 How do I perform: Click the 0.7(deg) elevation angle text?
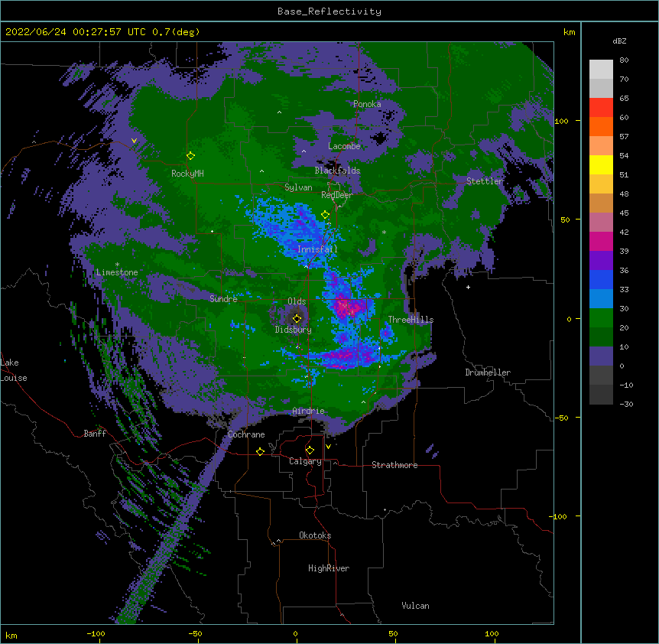click(176, 32)
